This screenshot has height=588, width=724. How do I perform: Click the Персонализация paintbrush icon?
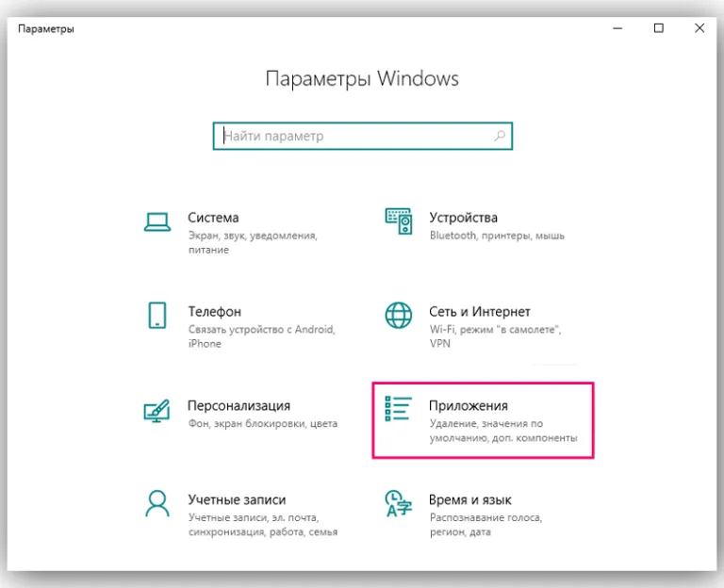(x=157, y=411)
